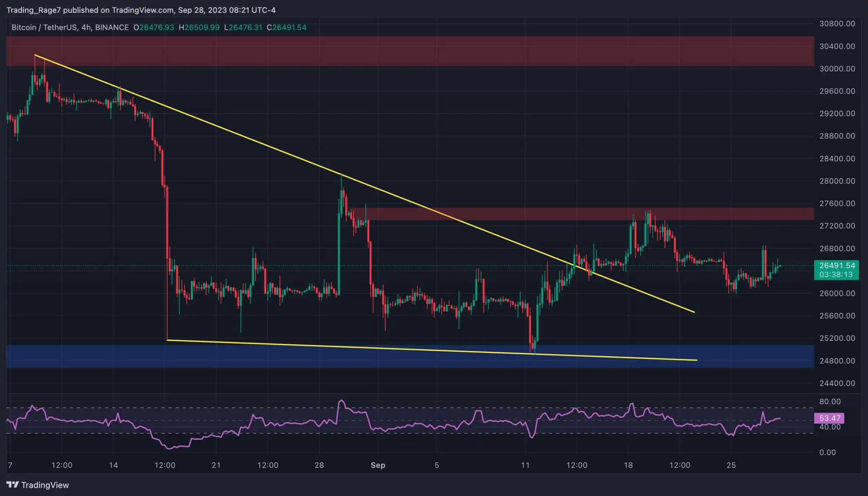Click the 30400.00 price axis label
Screen dimensions: 868x496
(x=837, y=46)
